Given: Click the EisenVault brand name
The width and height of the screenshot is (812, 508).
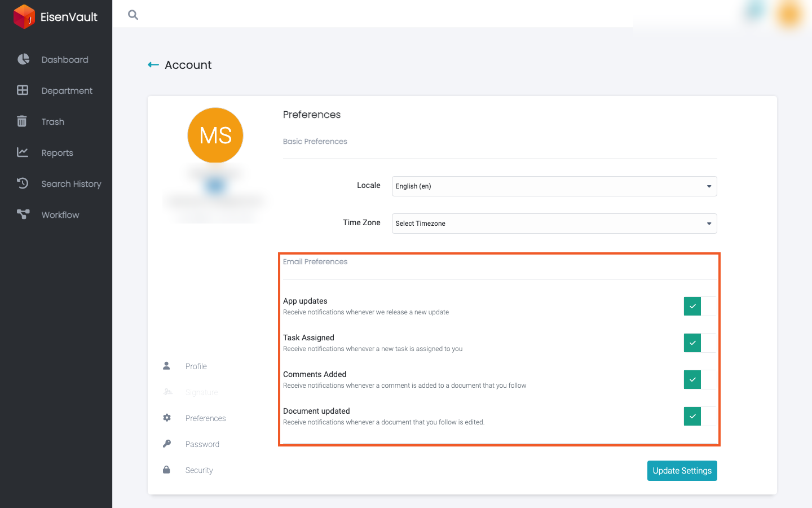Looking at the screenshot, I should click(x=69, y=17).
